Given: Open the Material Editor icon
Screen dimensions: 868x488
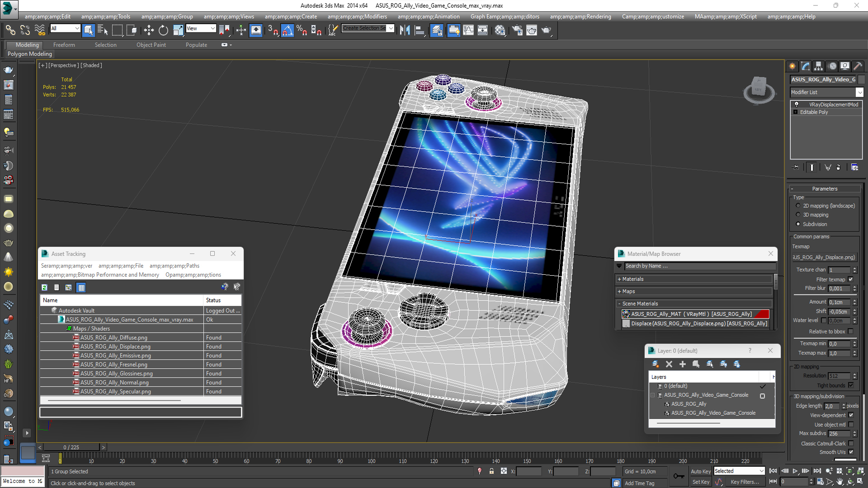Looking at the screenshot, I should click(x=500, y=30).
